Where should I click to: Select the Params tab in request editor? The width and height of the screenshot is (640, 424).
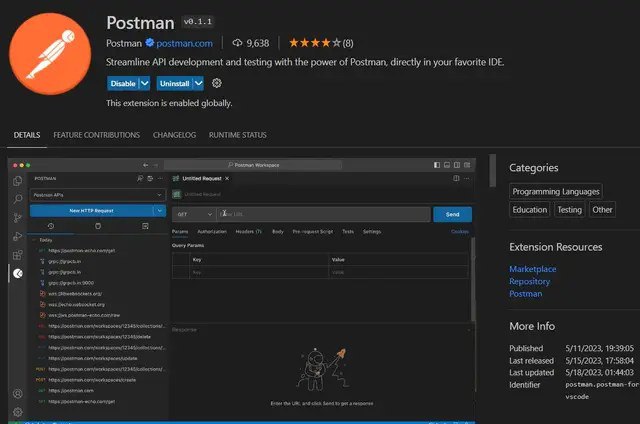click(180, 231)
